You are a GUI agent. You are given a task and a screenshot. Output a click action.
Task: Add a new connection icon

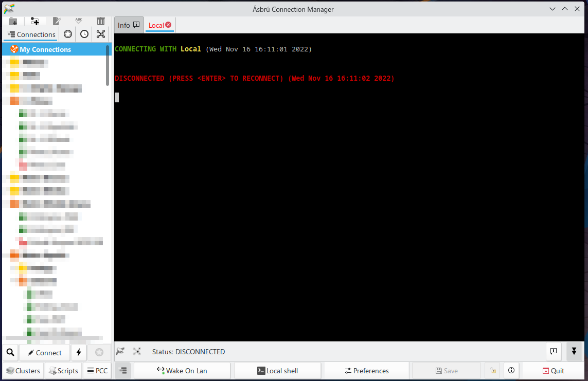point(35,22)
